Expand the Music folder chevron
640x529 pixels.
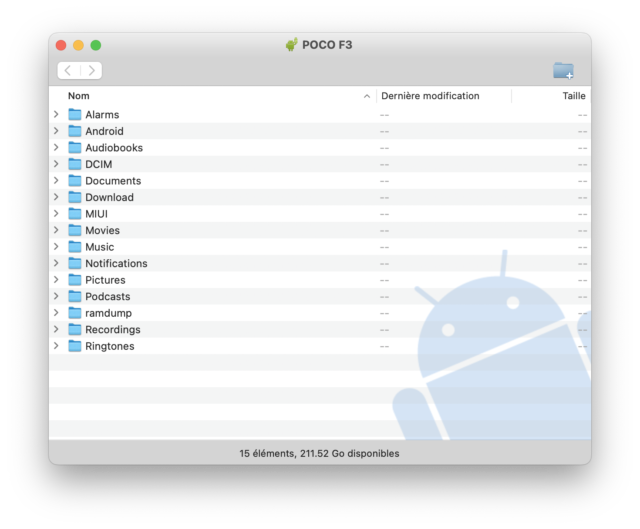tap(56, 247)
